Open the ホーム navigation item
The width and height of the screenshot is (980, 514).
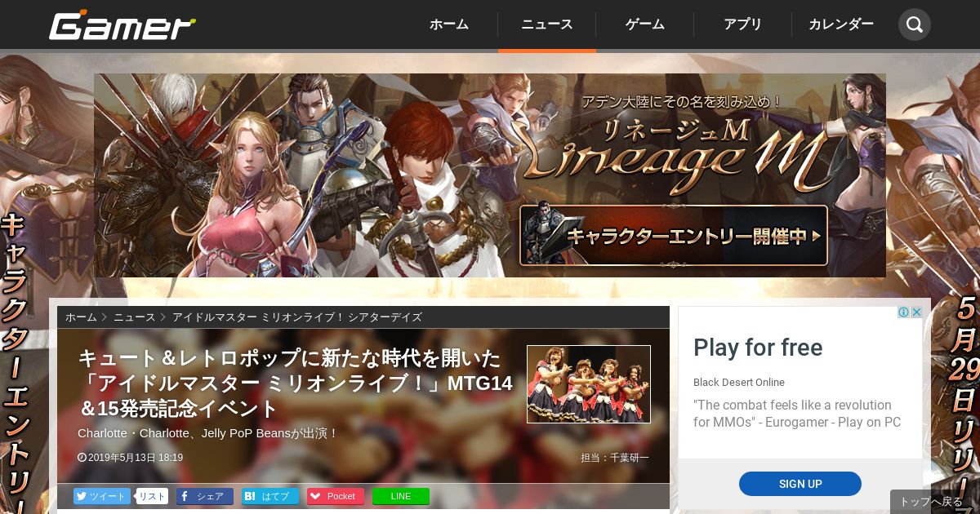[449, 24]
